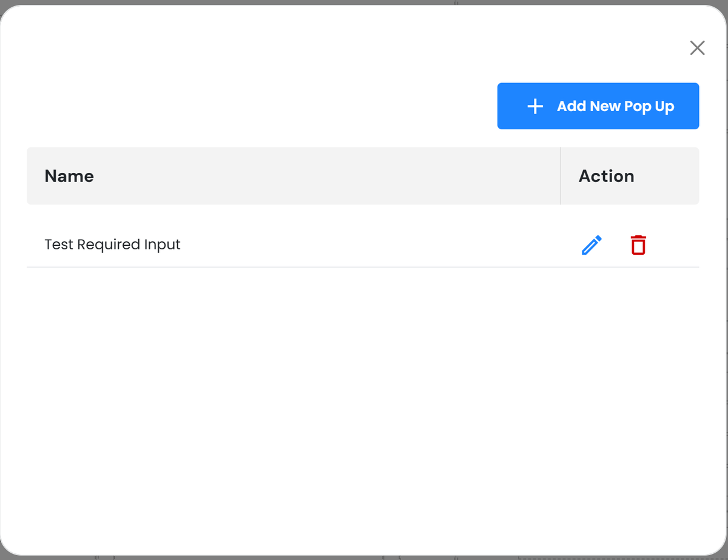
Task: Click empty space in Test Required Input row
Action: [364, 245]
